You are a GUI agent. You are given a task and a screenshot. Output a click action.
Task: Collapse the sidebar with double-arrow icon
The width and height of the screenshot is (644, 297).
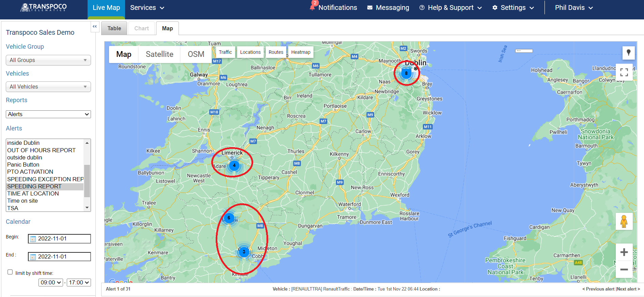coord(95,27)
